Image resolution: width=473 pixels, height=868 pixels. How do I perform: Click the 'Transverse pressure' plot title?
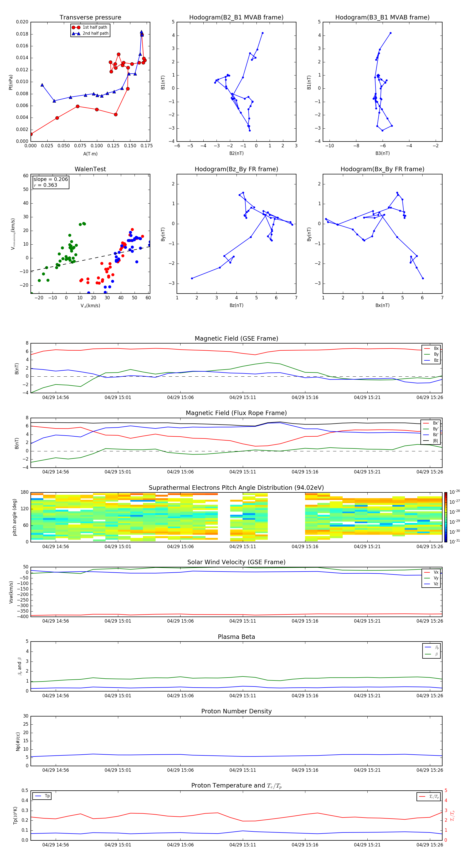coord(90,18)
